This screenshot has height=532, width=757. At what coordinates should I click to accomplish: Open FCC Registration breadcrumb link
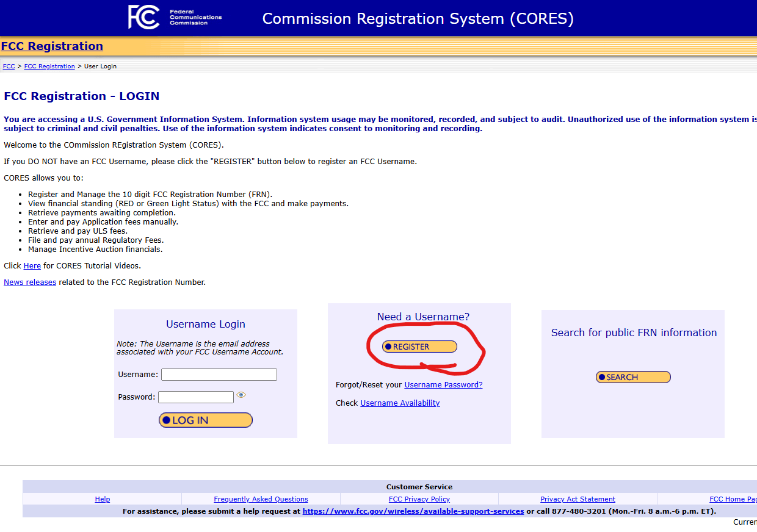(x=49, y=66)
